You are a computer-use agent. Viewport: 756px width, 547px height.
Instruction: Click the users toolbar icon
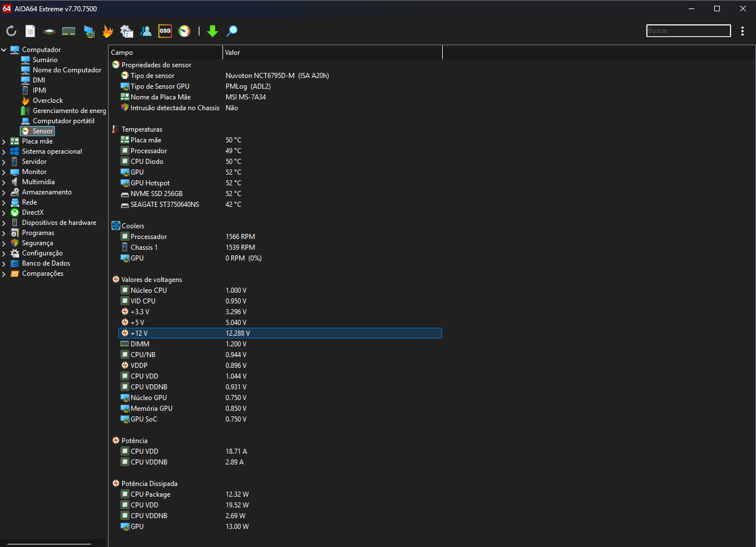(x=146, y=31)
